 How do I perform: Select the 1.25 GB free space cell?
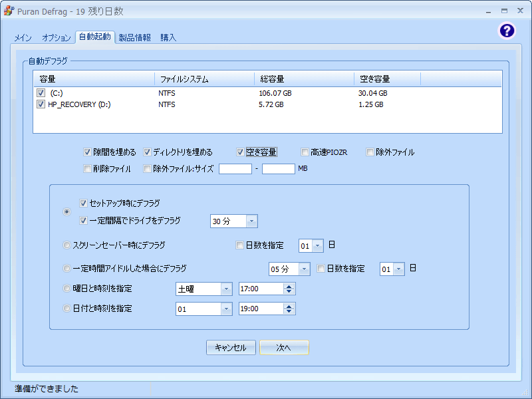(371, 104)
